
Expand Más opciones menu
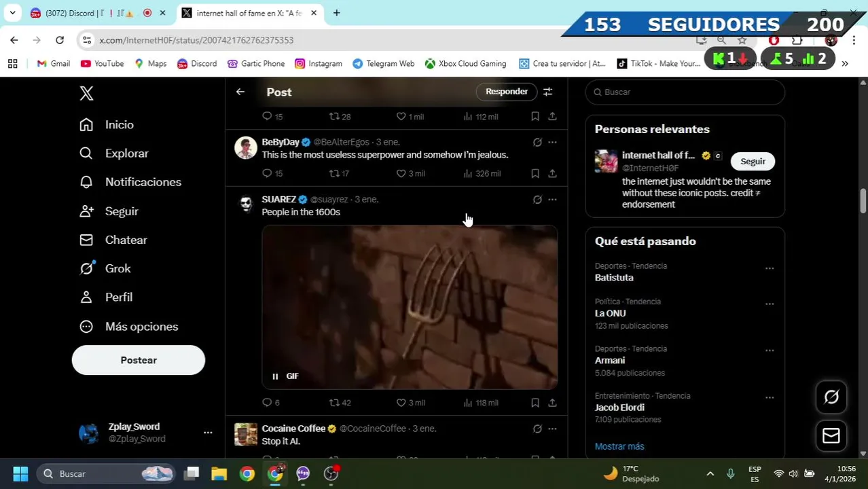pyautogui.click(x=128, y=327)
